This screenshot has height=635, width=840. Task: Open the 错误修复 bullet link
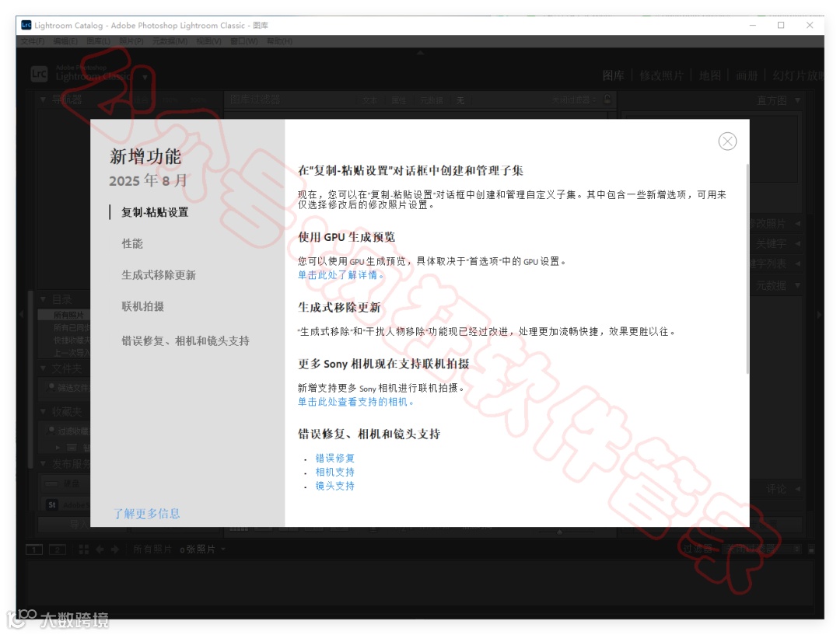pyautogui.click(x=334, y=458)
